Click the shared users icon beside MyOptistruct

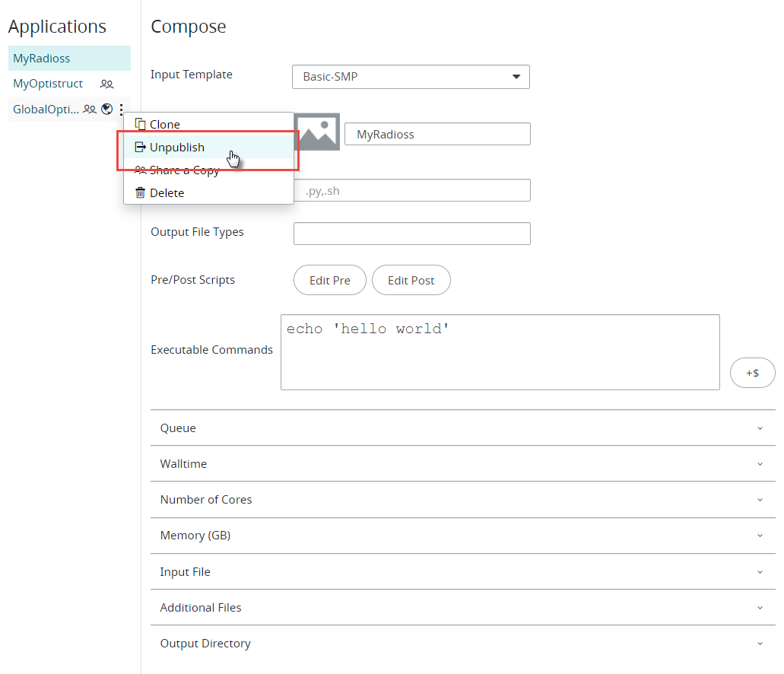(106, 84)
